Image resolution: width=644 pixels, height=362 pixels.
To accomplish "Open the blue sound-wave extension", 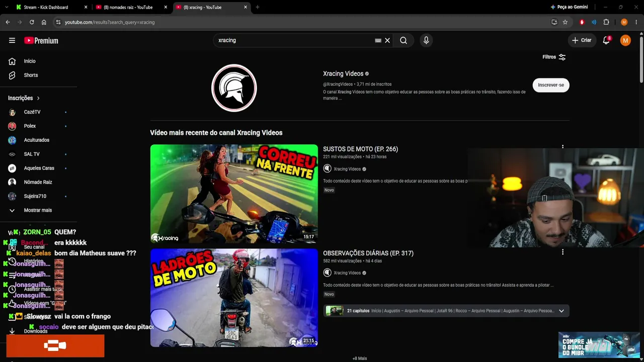I will (594, 22).
